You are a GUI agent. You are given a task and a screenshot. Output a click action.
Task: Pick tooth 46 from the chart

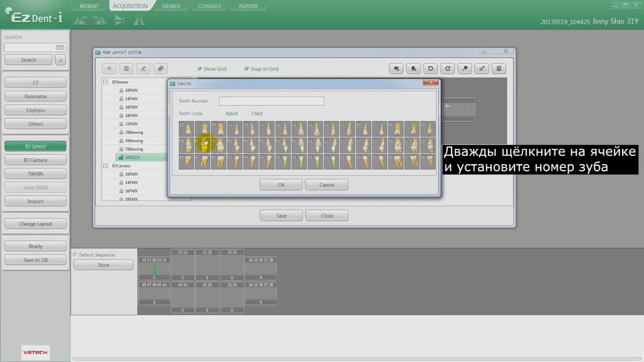tap(218, 161)
